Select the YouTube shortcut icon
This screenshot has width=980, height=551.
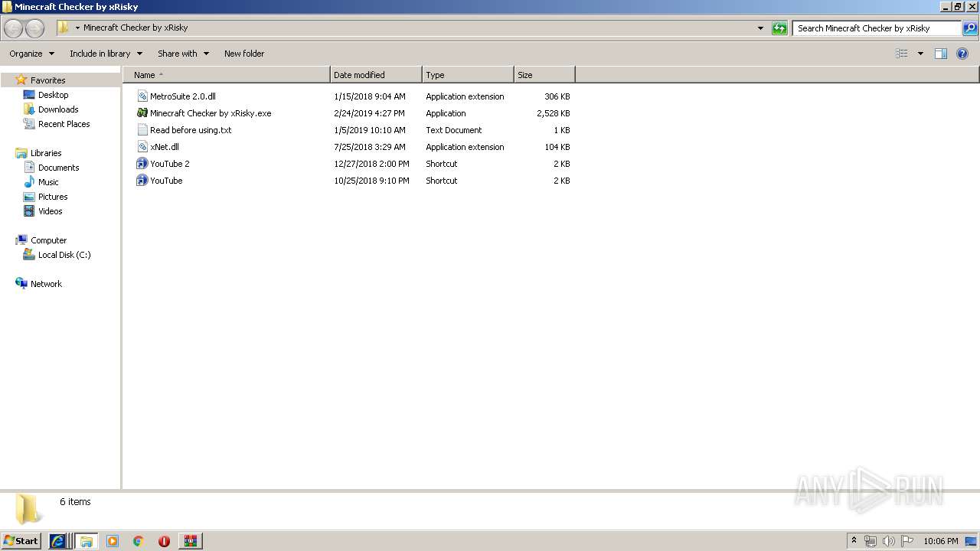tap(142, 181)
